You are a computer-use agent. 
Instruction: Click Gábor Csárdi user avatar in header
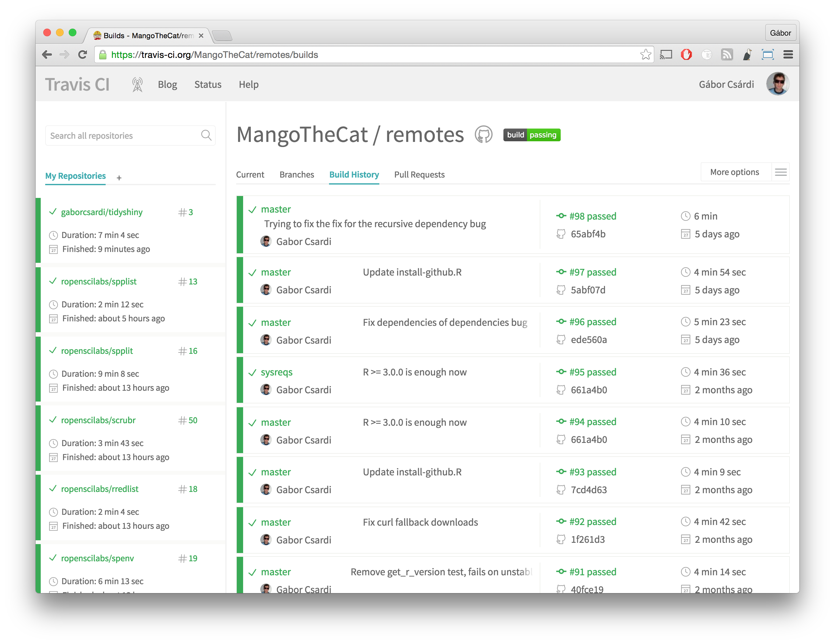[777, 84]
